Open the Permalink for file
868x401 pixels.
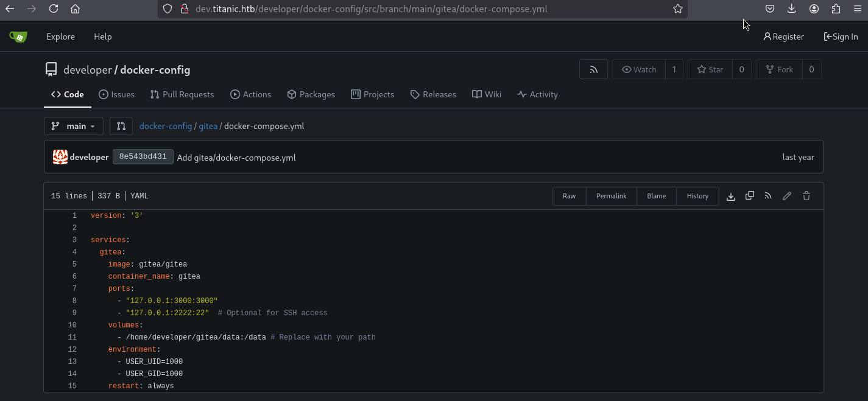pyautogui.click(x=612, y=196)
